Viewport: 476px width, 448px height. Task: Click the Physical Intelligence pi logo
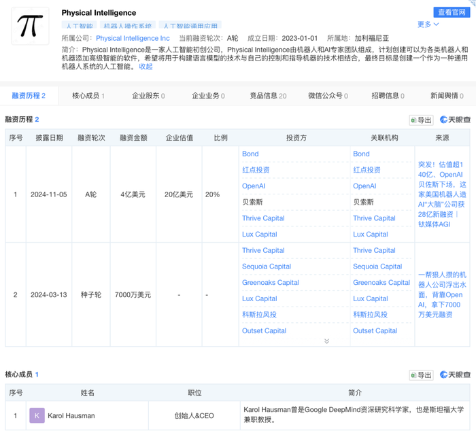pyautogui.click(x=30, y=26)
